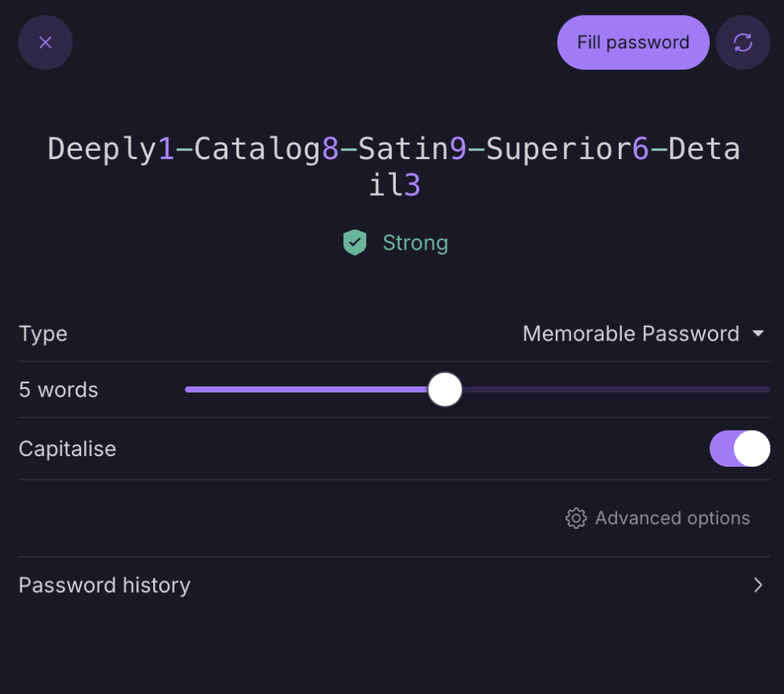The width and height of the screenshot is (784, 694).
Task: Open the Memorable Password type dropdown
Action: [631, 334]
